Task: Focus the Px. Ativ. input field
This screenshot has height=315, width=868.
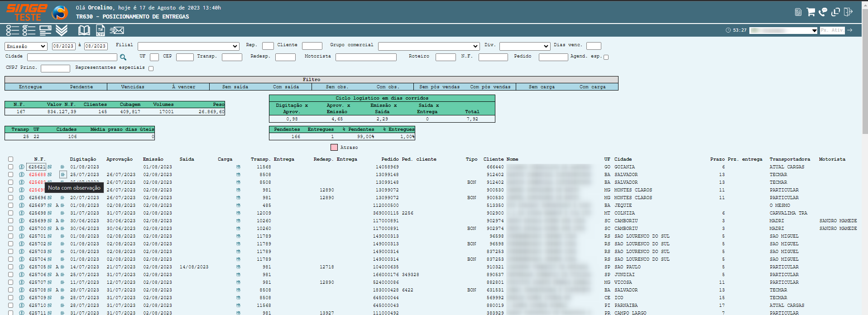Action: coord(833,30)
